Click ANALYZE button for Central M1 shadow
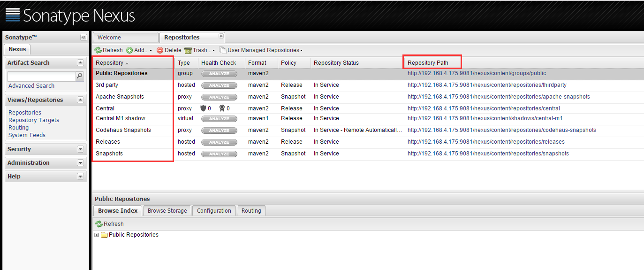This screenshot has width=644, height=270. pos(219,119)
